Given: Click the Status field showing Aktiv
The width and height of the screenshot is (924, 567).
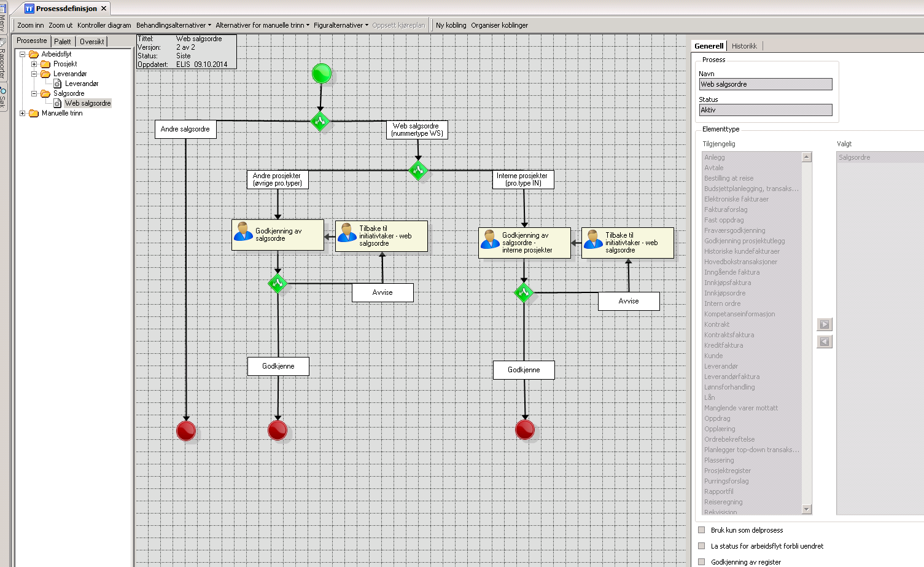Looking at the screenshot, I should point(766,110).
